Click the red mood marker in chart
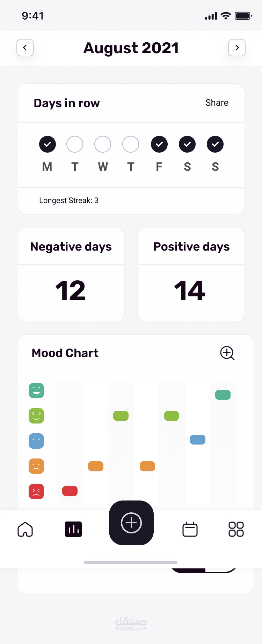This screenshot has height=644, width=262. click(x=70, y=491)
